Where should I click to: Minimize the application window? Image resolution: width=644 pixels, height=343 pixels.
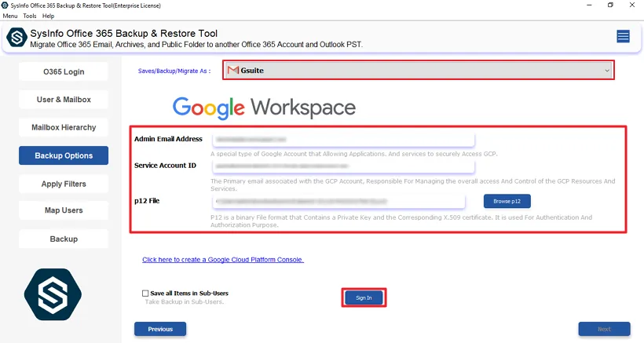(589, 5)
